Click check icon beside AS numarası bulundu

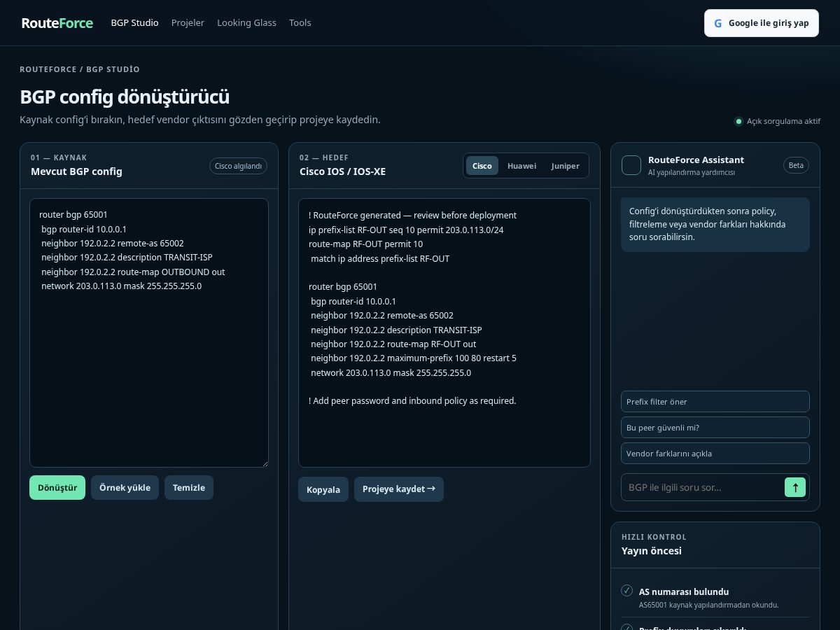627,591
